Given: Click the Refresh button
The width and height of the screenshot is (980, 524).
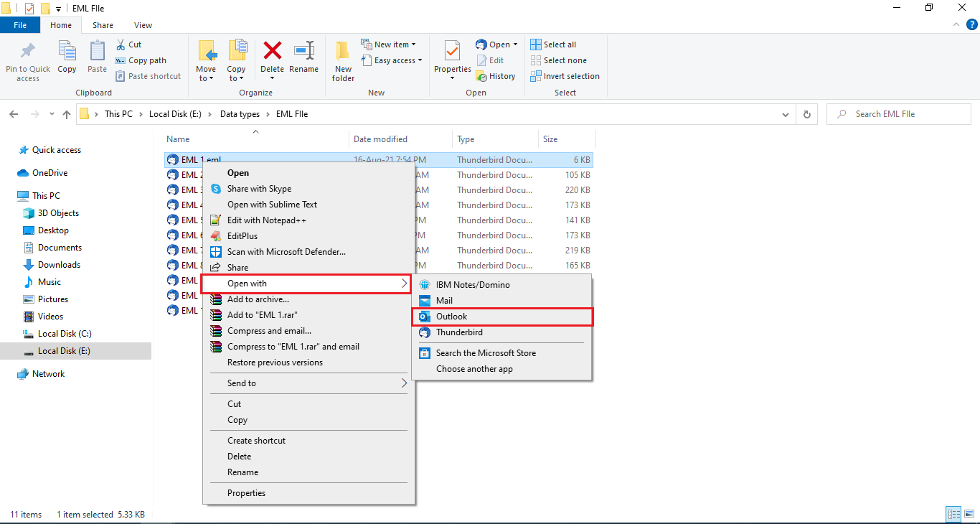Looking at the screenshot, I should pyautogui.click(x=806, y=114).
